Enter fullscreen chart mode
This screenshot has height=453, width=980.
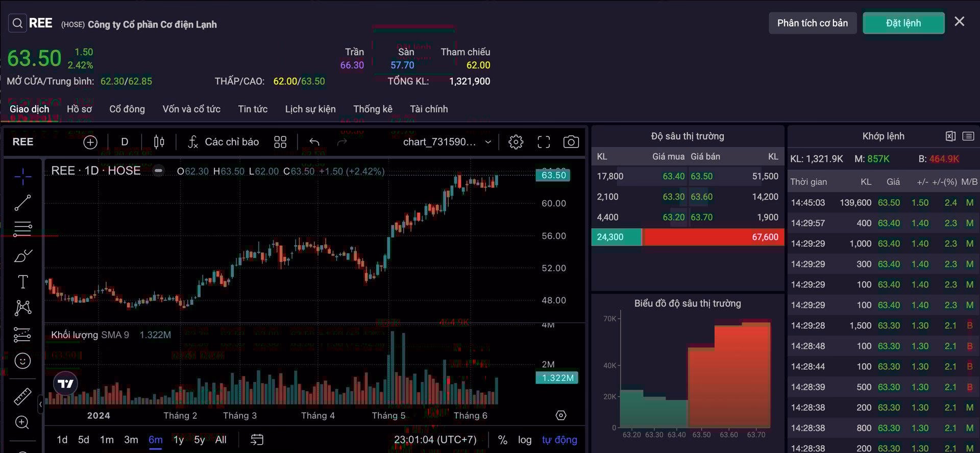[x=544, y=142]
